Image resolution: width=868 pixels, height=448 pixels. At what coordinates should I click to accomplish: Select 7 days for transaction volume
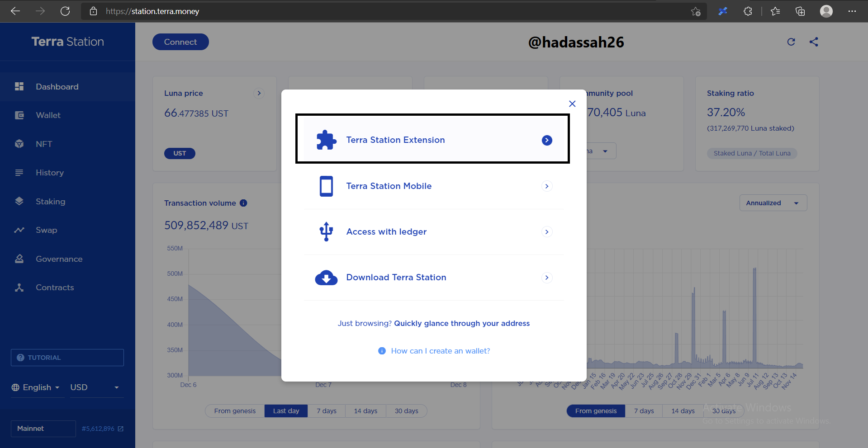click(x=327, y=411)
